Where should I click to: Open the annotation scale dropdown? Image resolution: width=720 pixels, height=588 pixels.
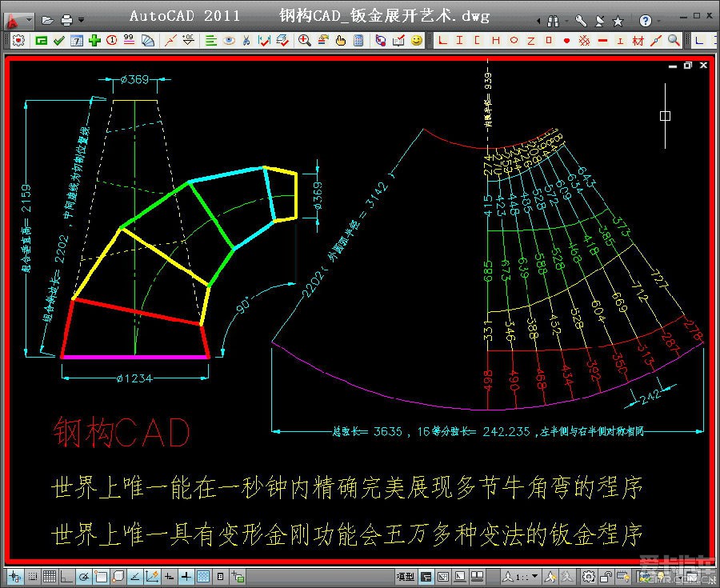pos(534,577)
